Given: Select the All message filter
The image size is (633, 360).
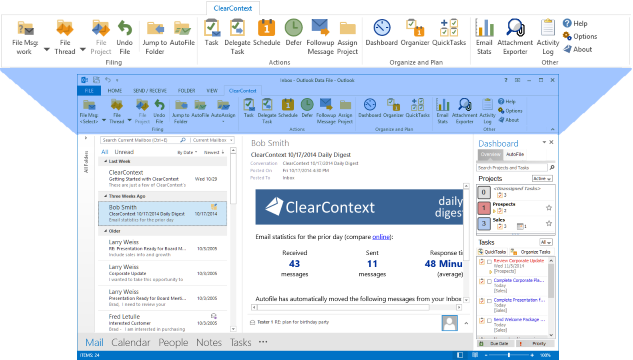Looking at the screenshot, I should pyautogui.click(x=105, y=152).
